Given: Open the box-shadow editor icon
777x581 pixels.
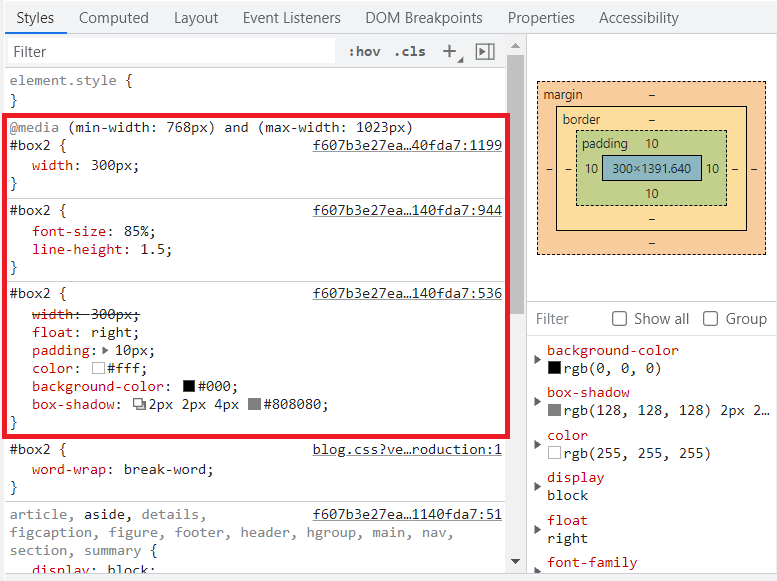Looking at the screenshot, I should point(139,405).
